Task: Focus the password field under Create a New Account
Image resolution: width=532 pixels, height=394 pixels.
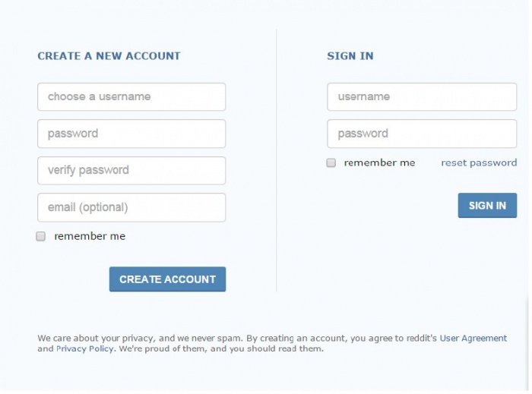Action: [x=131, y=134]
